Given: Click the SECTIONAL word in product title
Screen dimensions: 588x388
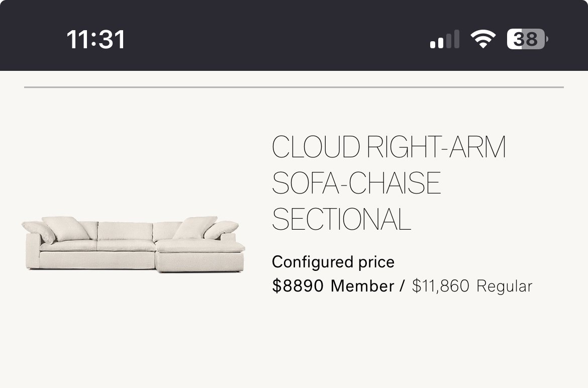Looking at the screenshot, I should pos(341,219).
